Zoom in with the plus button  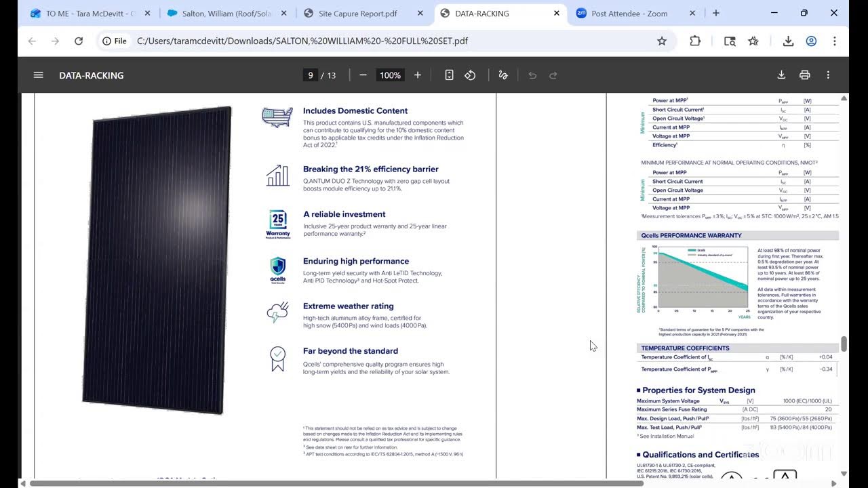pos(418,75)
